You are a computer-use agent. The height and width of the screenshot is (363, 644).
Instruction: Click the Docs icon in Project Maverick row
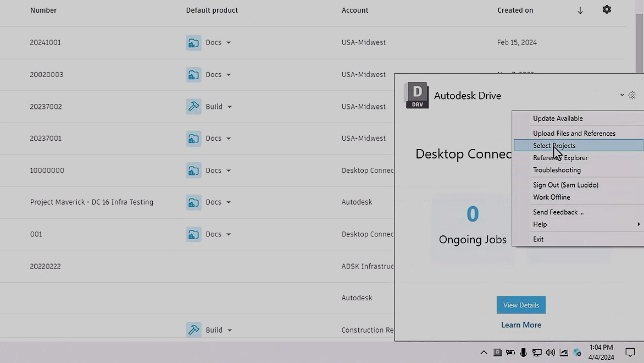coord(193,202)
